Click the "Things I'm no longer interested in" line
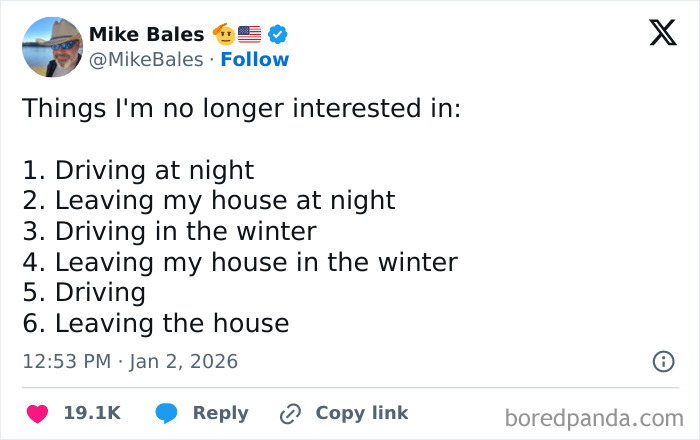The width and height of the screenshot is (700, 440). [241, 108]
